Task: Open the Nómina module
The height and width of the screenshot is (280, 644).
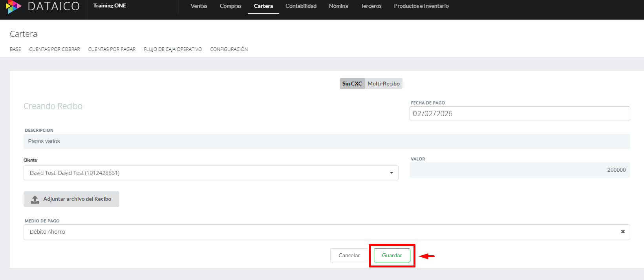Action: 338,6
